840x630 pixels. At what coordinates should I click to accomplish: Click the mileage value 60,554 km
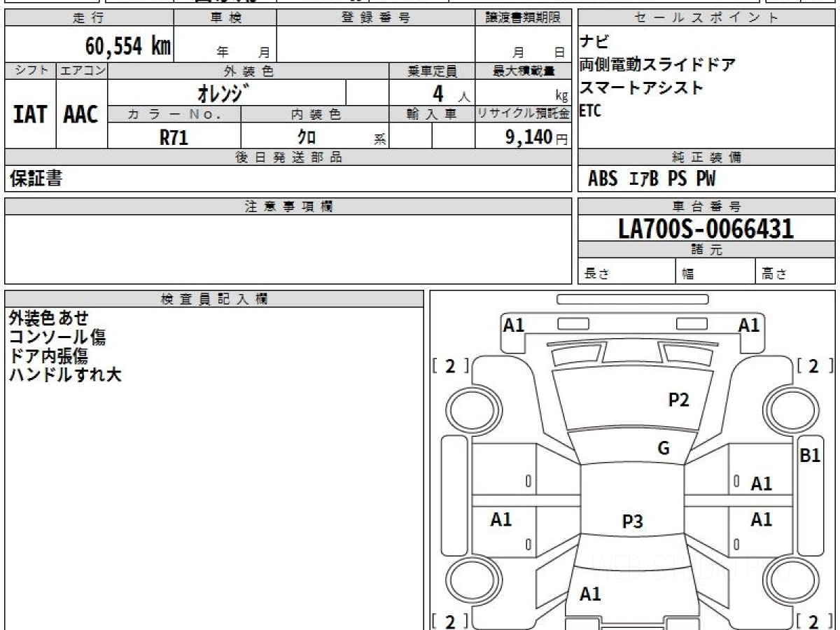coord(128,45)
